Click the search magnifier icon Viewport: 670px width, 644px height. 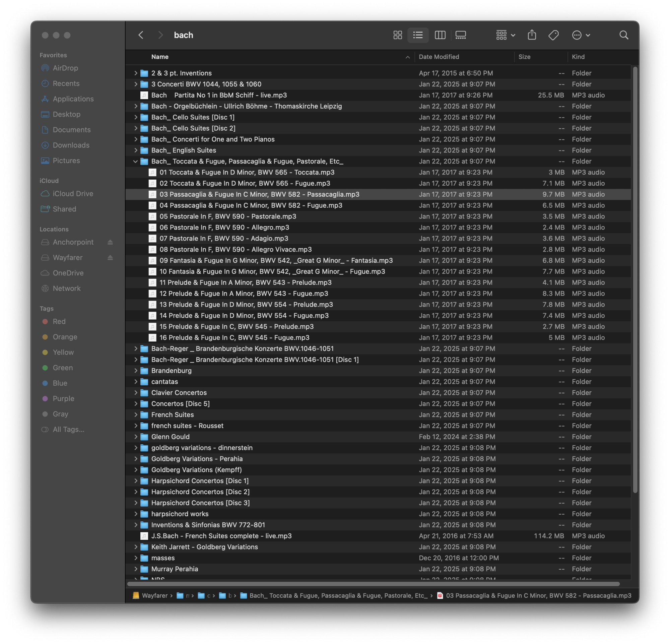click(x=623, y=35)
